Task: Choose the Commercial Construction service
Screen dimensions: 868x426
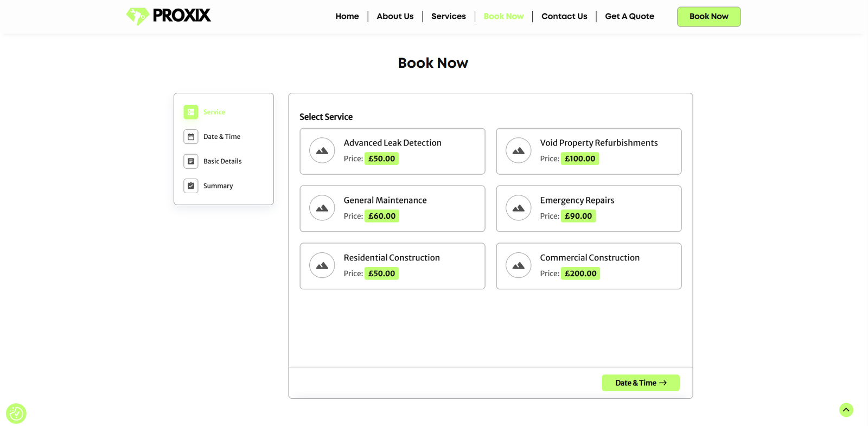Action: tap(589, 266)
